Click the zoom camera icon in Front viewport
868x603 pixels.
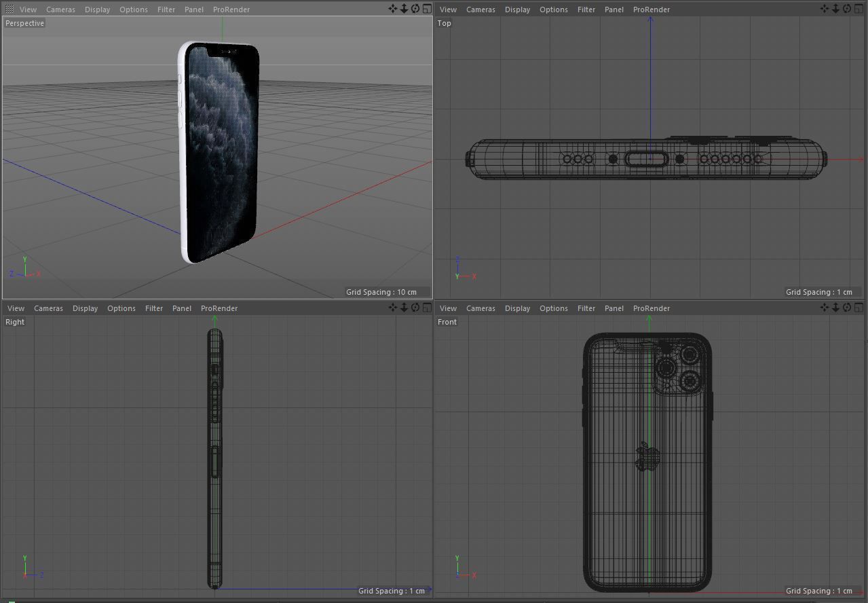835,308
